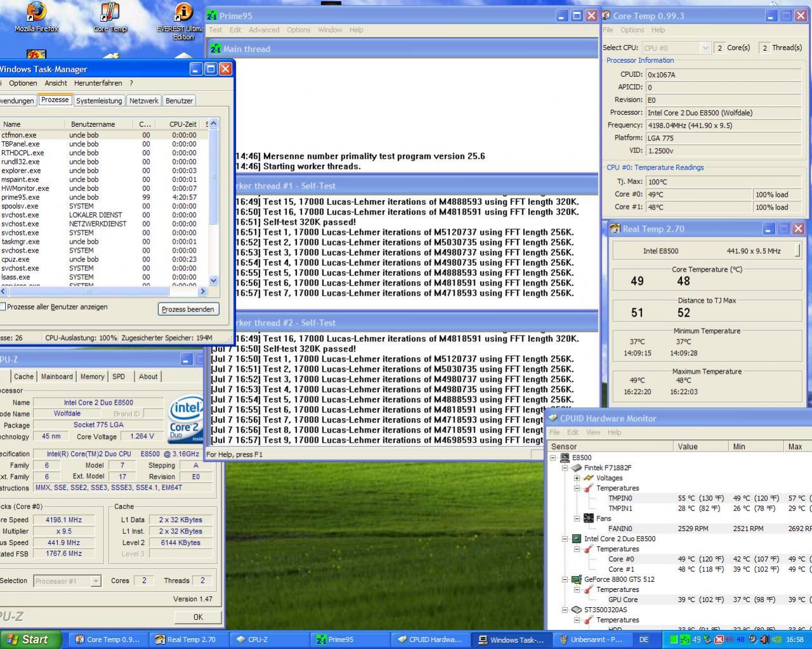Collapse the E8500 root node

553,457
